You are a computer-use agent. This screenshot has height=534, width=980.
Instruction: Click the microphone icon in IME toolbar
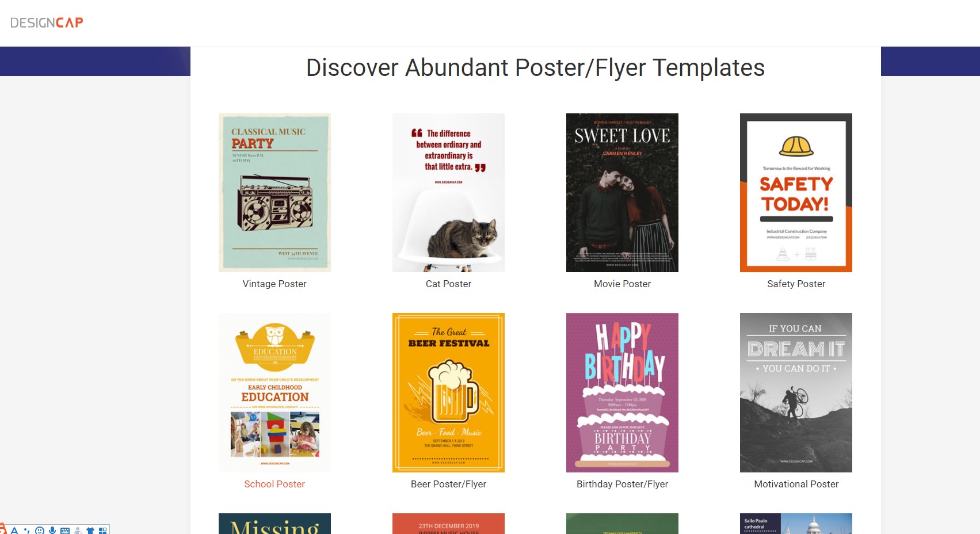point(52,530)
